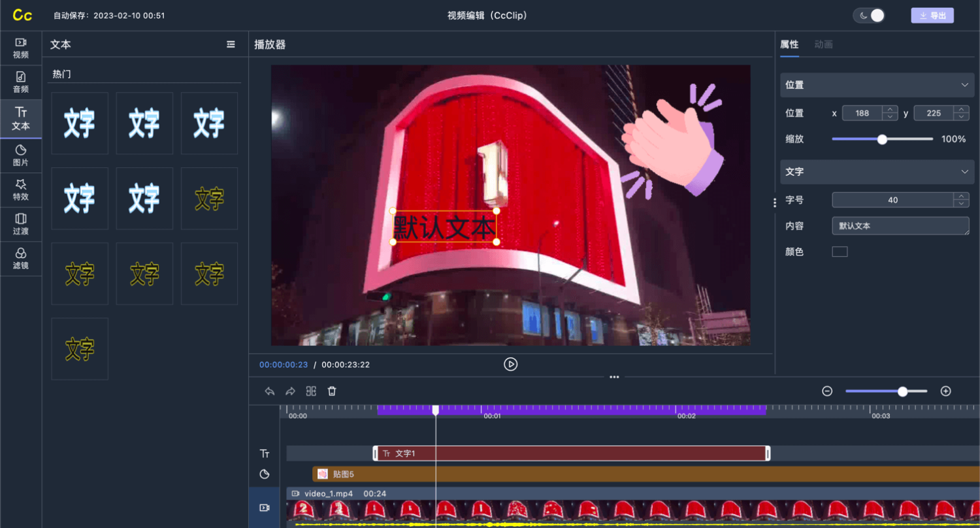Adjust the timeline zoom slider
This screenshot has height=528, width=980.
click(886, 391)
